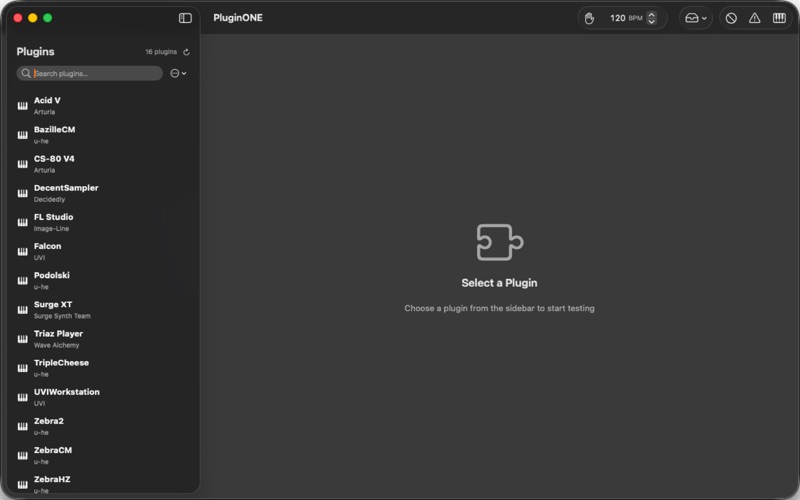Click the prohibited circle icon in toolbar
The width and height of the screenshot is (800, 500).
pos(731,18)
